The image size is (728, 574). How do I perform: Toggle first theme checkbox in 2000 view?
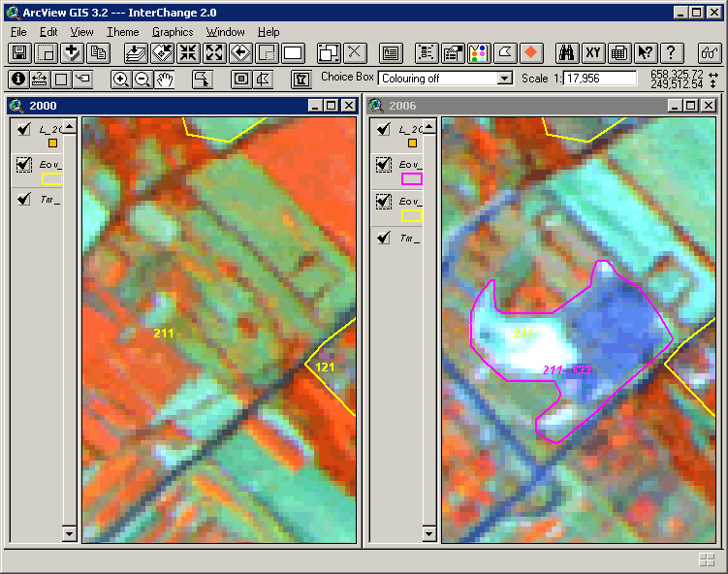pyautogui.click(x=24, y=129)
